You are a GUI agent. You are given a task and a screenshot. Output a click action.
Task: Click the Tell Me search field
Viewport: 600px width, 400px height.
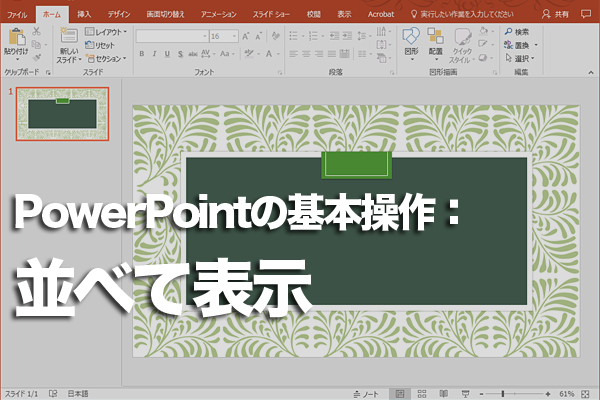point(462,14)
